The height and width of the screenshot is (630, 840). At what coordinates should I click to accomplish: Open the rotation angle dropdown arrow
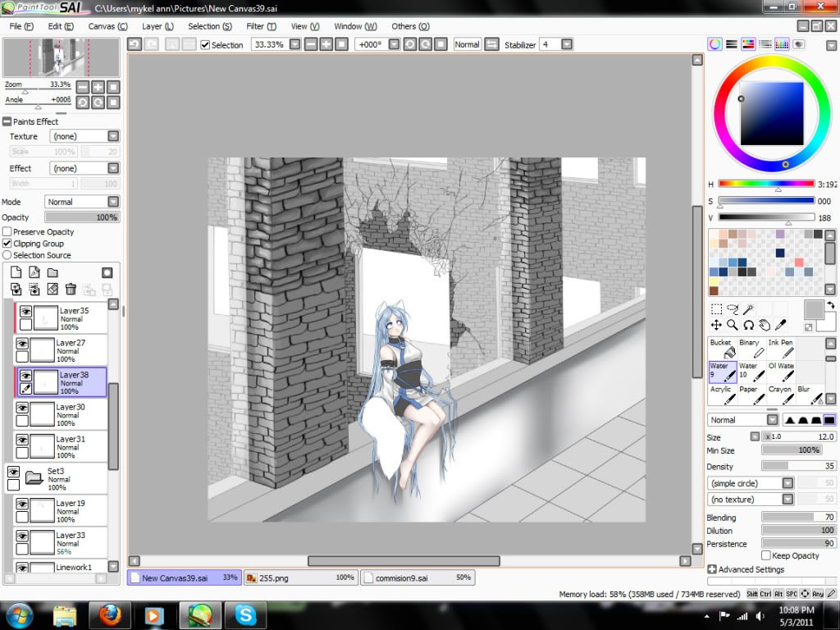[394, 44]
